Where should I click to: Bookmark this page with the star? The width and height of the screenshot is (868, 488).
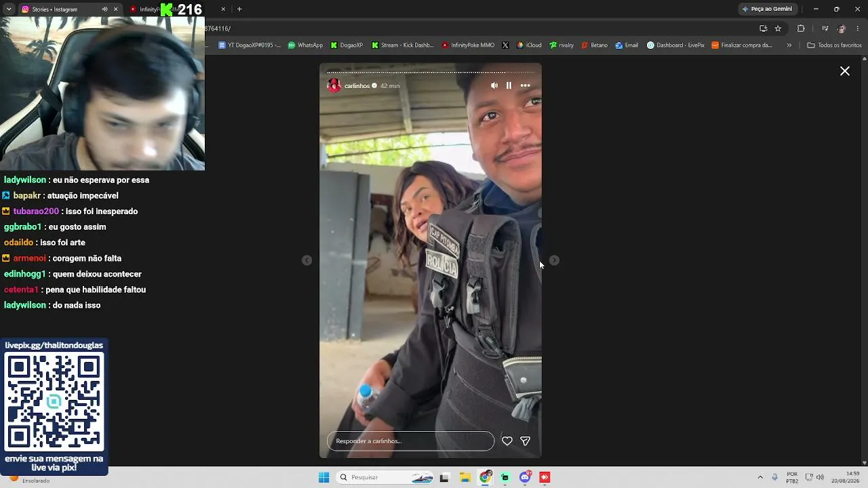778,28
